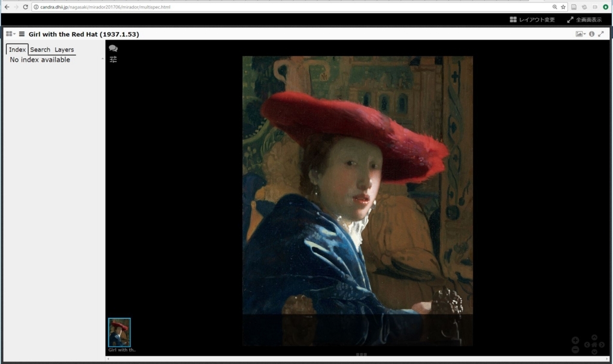Image resolution: width=613 pixels, height=364 pixels.
Task: Pan the image left with the arrow
Action: point(587,345)
